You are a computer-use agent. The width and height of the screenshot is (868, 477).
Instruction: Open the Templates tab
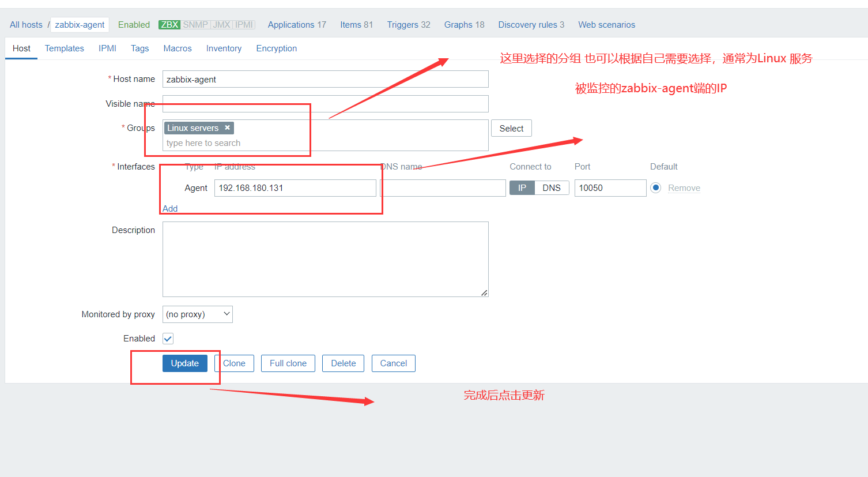point(65,48)
